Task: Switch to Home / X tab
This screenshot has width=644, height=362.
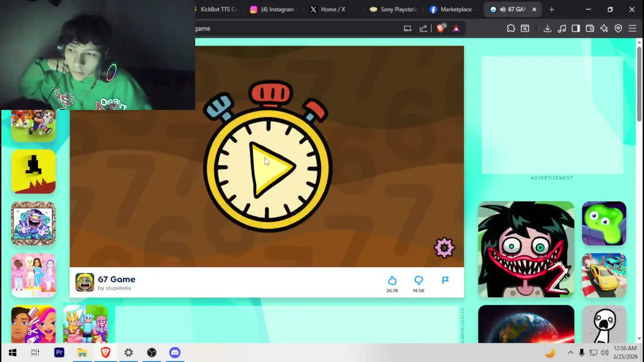Action: click(x=332, y=9)
